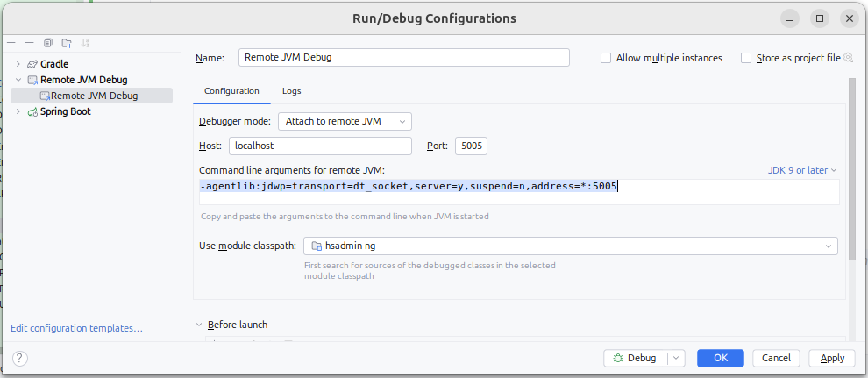Viewport: 868px width, 378px height.
Task: Enable Store as project file checkbox
Action: click(746, 58)
